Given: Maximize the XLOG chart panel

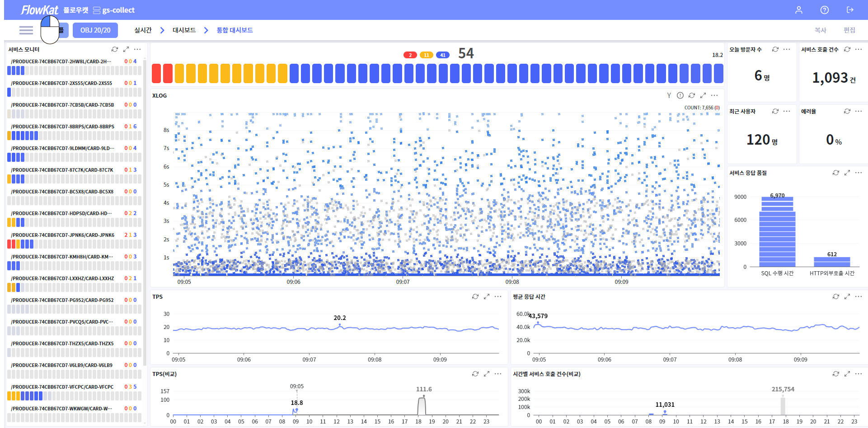Looking at the screenshot, I should (x=703, y=95).
